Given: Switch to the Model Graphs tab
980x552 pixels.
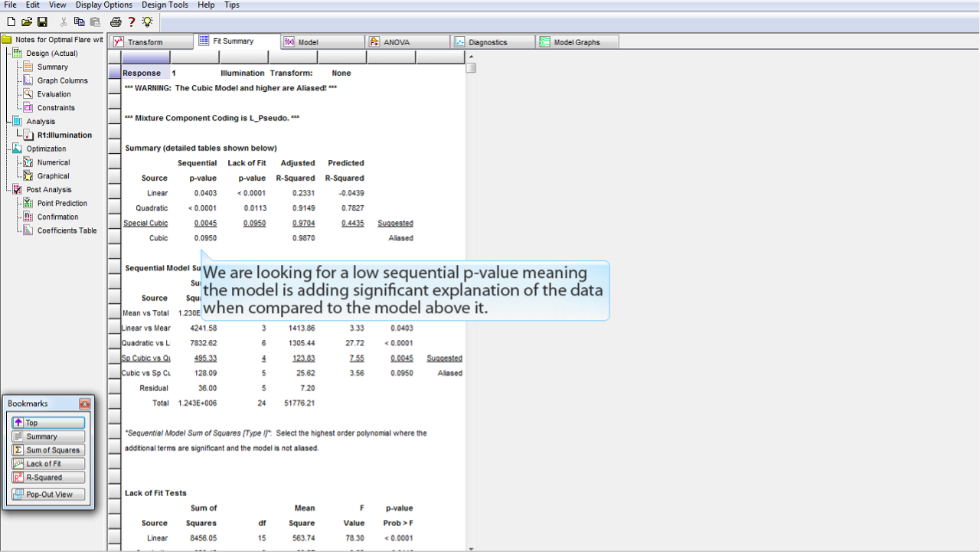Looking at the screenshot, I should click(x=577, y=42).
